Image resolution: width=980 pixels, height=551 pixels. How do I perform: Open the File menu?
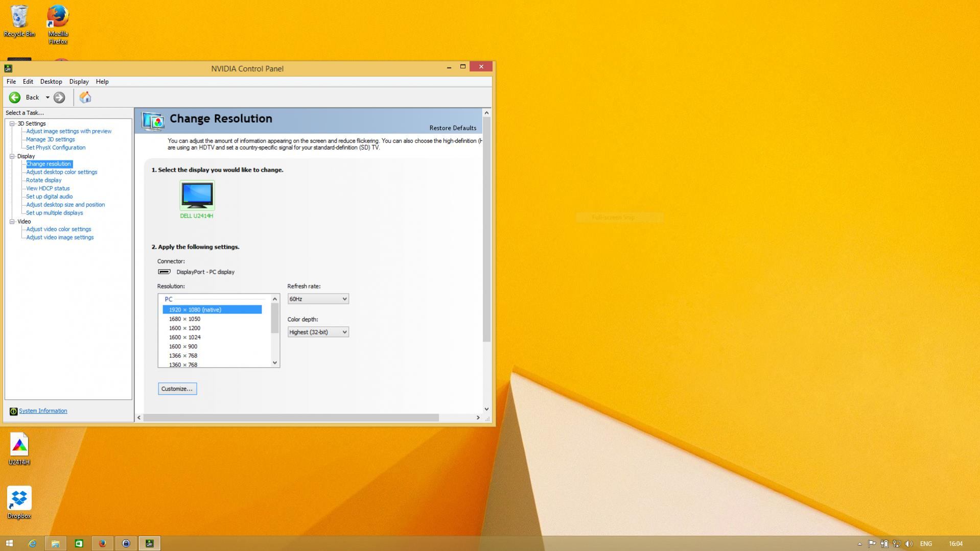[11, 82]
